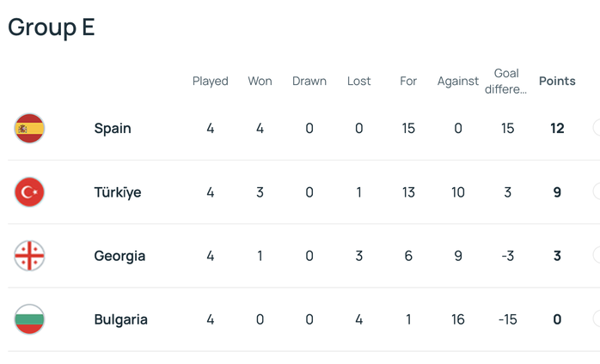The image size is (600, 364).
Task: Click the Lost column header
Action: coord(359,82)
